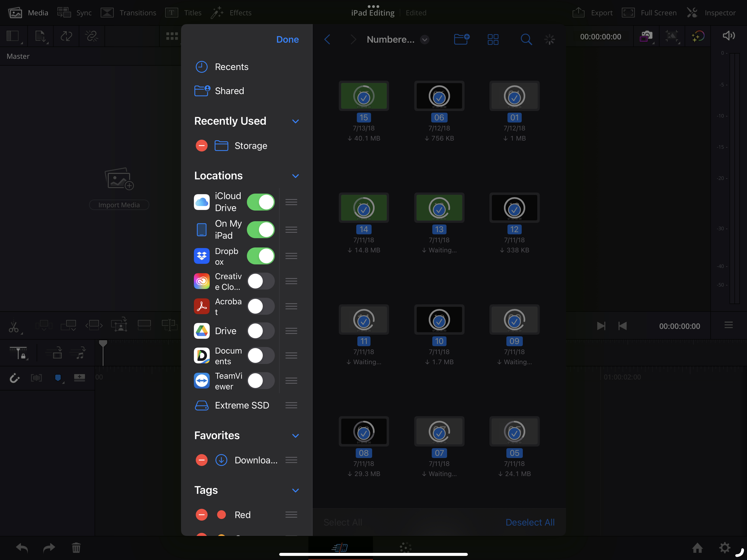This screenshot has width=747, height=560.
Task: Click the Media tab in toolbar
Action: click(27, 12)
